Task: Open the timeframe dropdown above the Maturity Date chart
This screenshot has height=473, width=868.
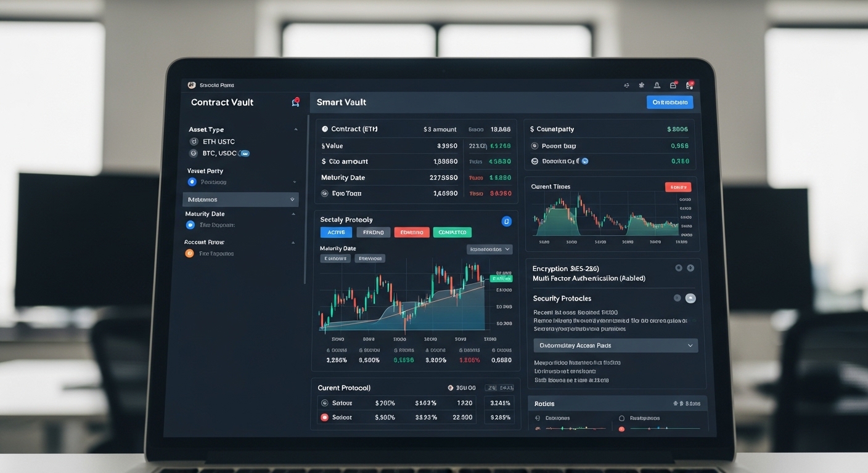Action: tap(489, 249)
